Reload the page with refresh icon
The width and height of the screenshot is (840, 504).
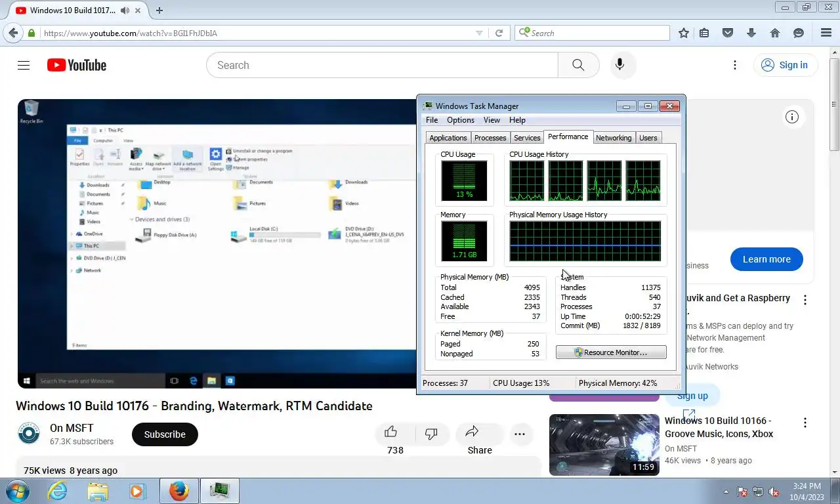click(x=499, y=33)
